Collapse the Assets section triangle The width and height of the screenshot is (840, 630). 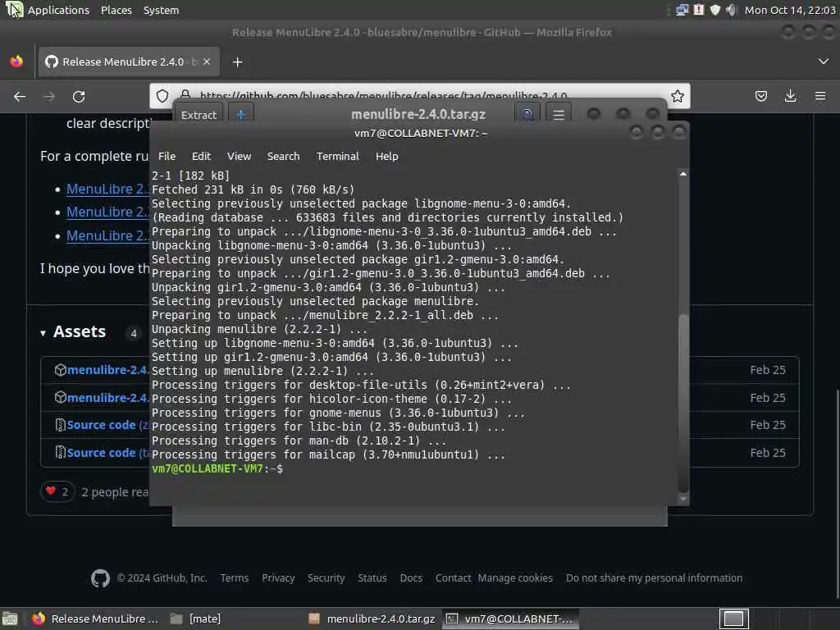pyautogui.click(x=43, y=333)
